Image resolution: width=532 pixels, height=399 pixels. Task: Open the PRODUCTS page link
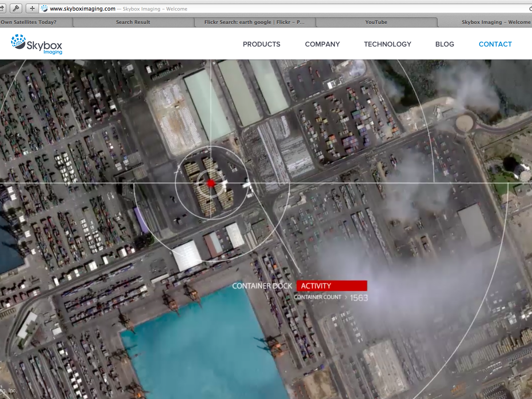tap(261, 44)
